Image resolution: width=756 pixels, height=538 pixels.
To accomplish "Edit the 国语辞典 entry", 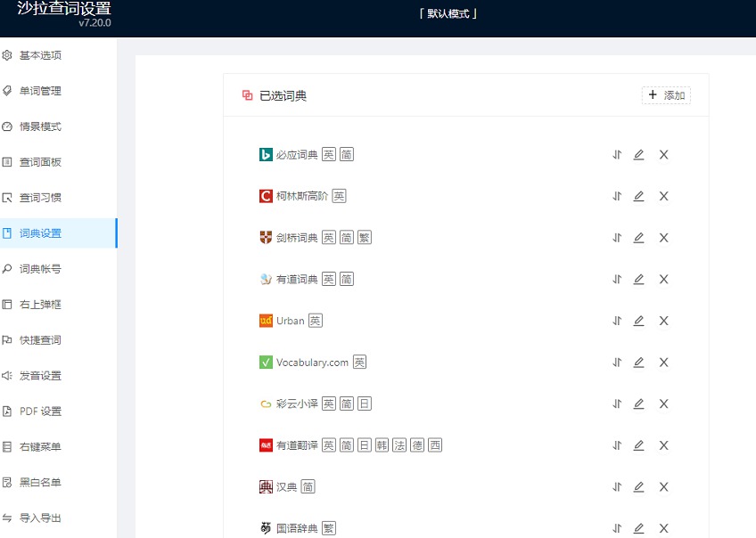I will click(639, 528).
